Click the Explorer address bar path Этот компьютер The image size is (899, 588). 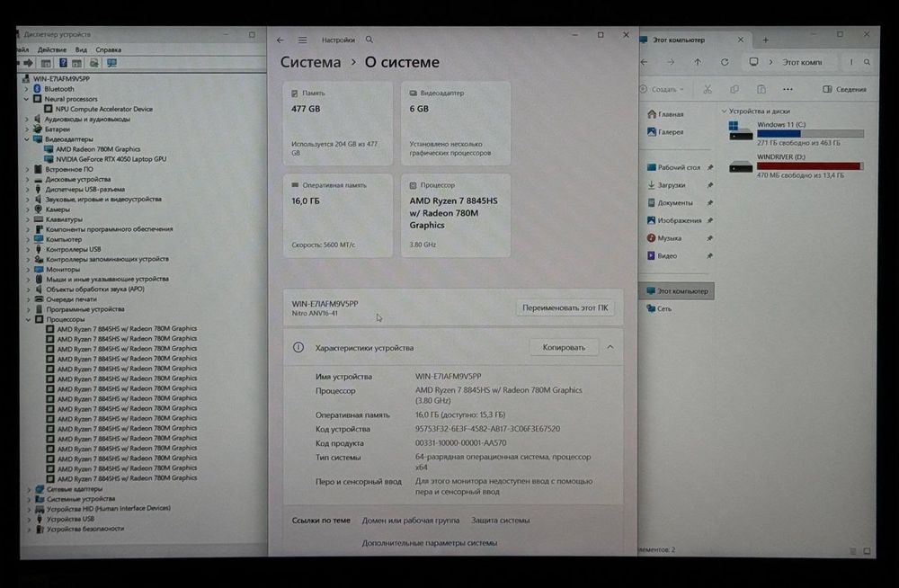[802, 62]
